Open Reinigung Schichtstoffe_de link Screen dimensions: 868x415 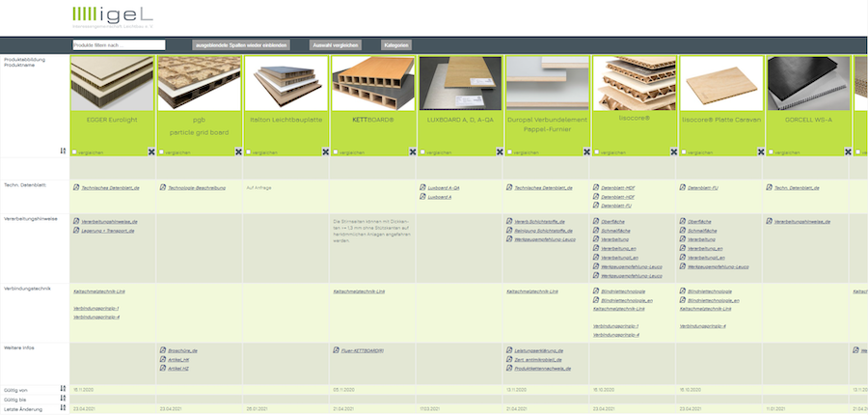pyautogui.click(x=543, y=231)
